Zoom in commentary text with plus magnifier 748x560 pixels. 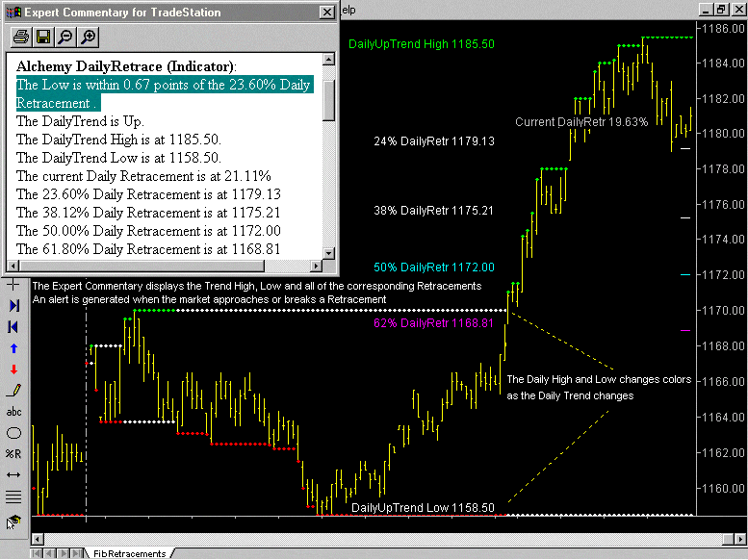coord(89,37)
